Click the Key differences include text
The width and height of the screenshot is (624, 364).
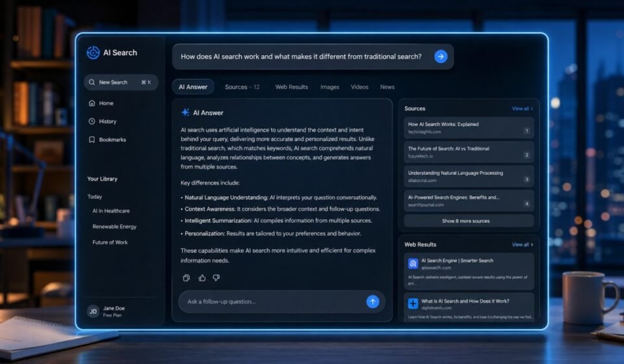(x=210, y=183)
